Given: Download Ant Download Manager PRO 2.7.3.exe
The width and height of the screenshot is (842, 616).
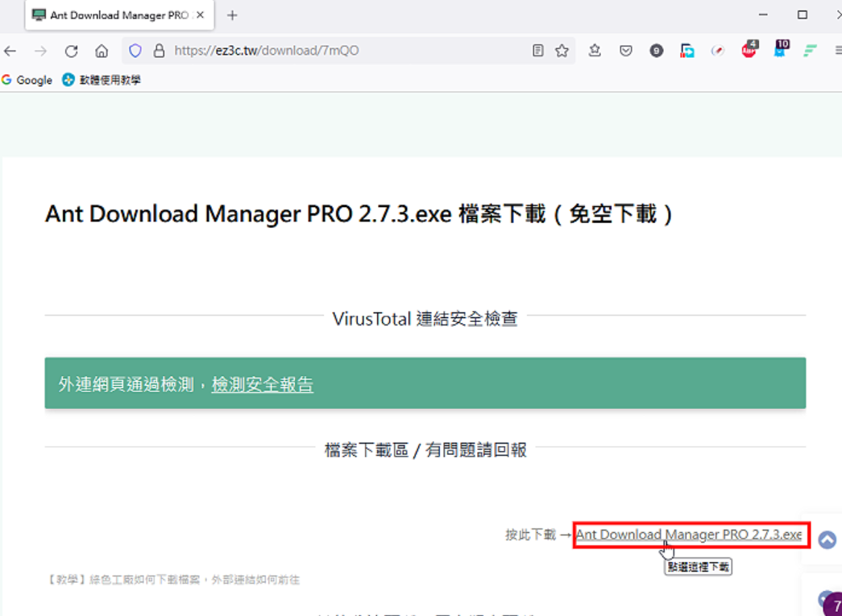Looking at the screenshot, I should 688,535.
